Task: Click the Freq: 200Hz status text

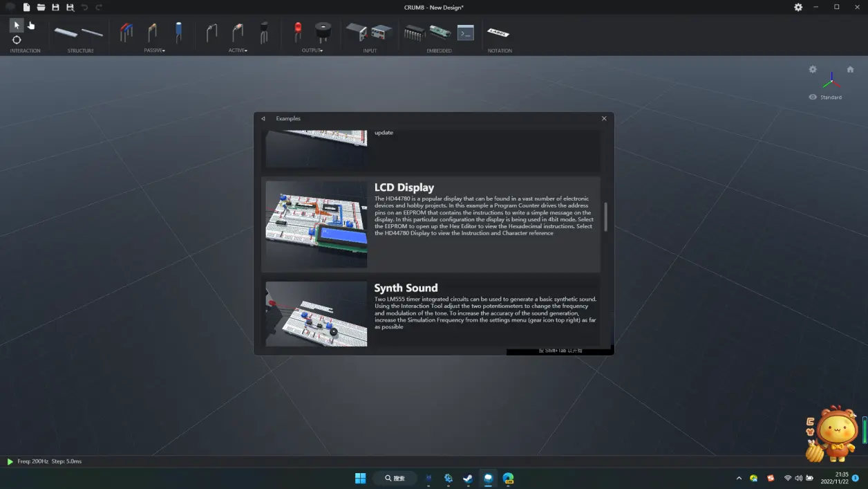Action: [33, 461]
